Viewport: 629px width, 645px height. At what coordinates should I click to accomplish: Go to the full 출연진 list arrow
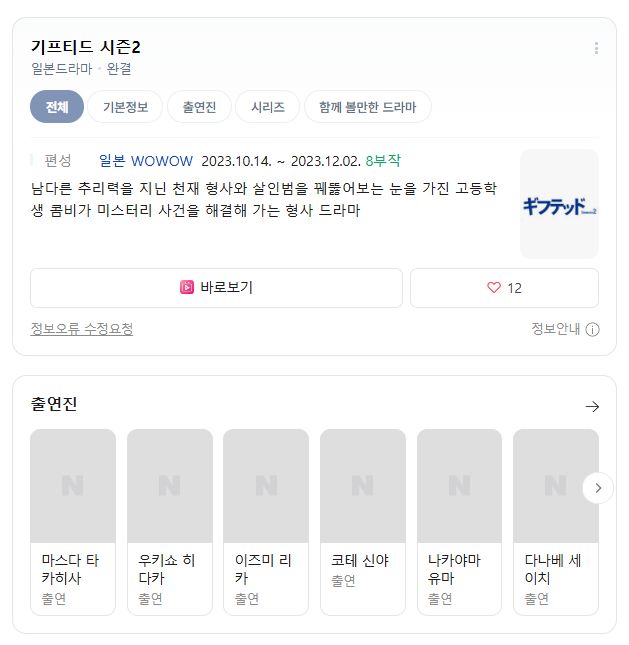[x=592, y=406]
